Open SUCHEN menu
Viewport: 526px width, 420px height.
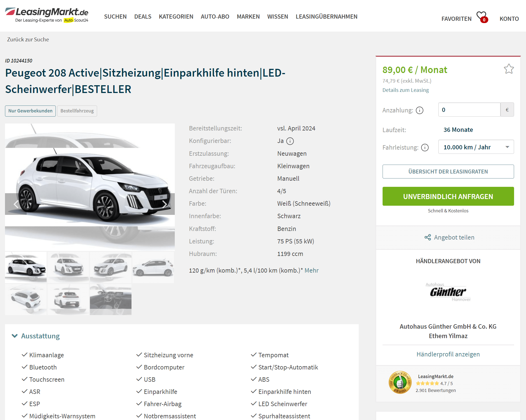pyautogui.click(x=115, y=17)
